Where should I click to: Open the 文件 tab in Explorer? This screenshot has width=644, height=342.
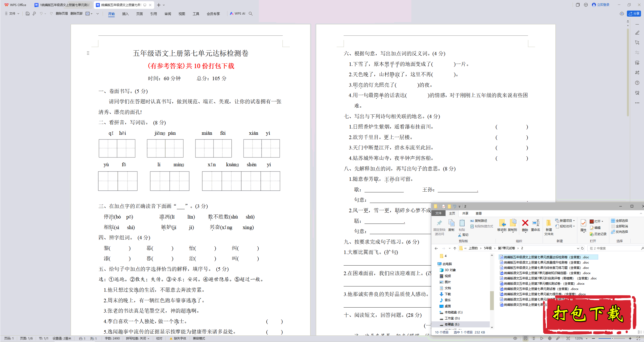pyautogui.click(x=438, y=213)
